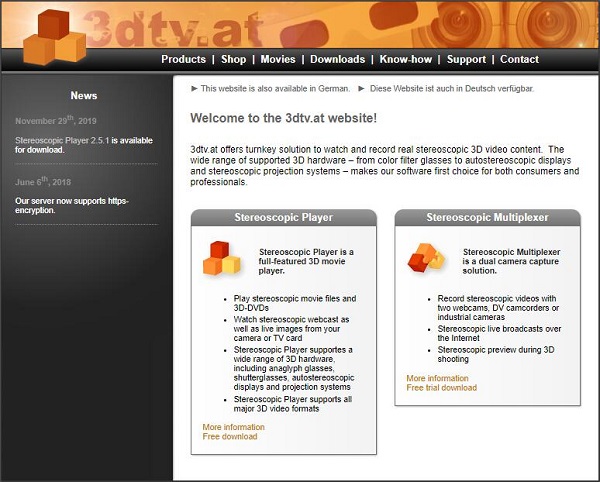This screenshot has width=600, height=482.
Task: Click the Stereoscopic Player panel header
Action: tap(284, 217)
